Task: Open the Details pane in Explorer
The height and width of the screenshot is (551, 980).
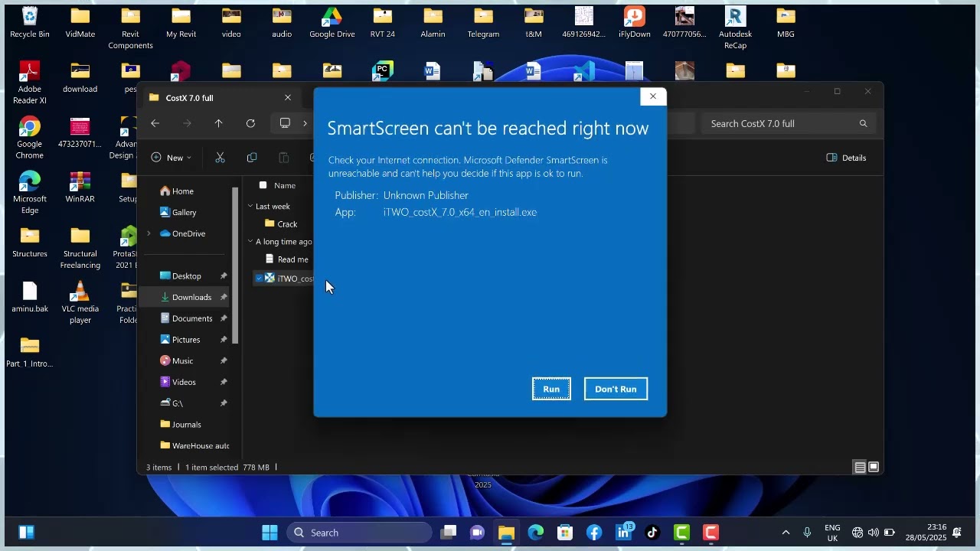Action: coord(847,158)
